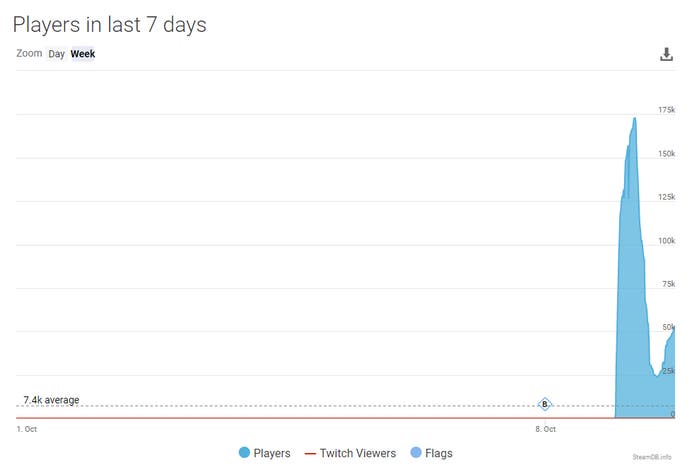This screenshot has width=690, height=470.
Task: Switch zoom to Day
Action: point(56,54)
